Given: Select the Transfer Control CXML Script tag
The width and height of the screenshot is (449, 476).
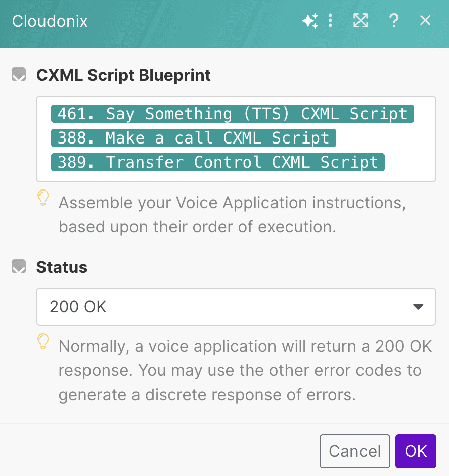Looking at the screenshot, I should point(217,162).
